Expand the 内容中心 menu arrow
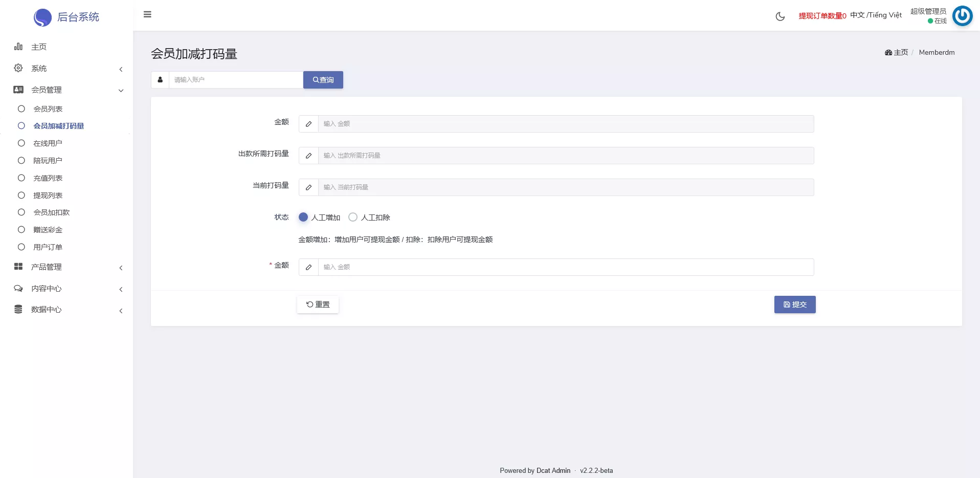This screenshot has height=478, width=980. pyautogui.click(x=121, y=289)
